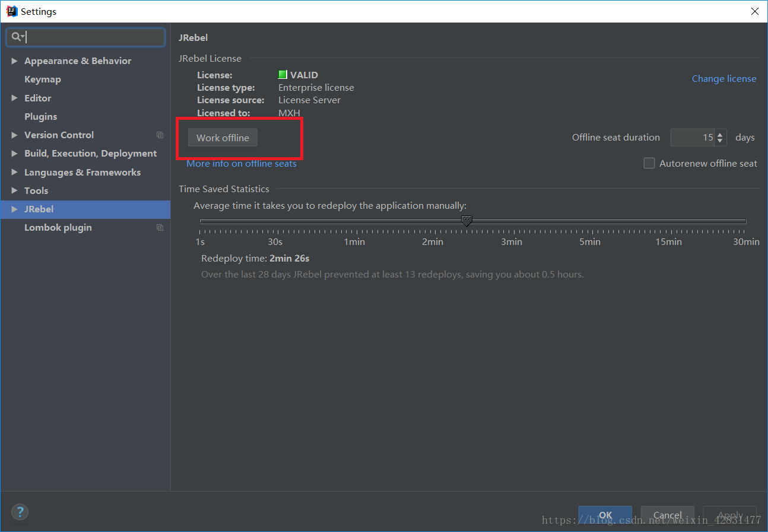
Task: Click the Settings app icon in the title bar
Action: [x=11, y=11]
